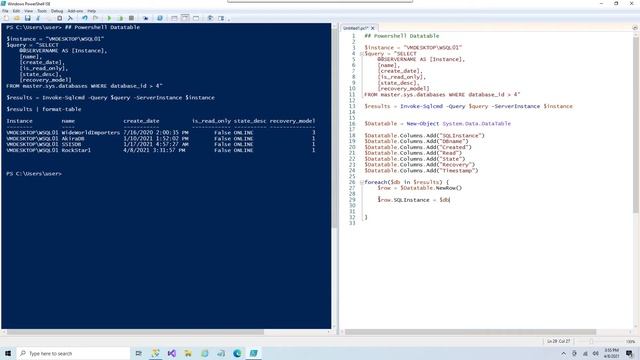Viewport: 640px width, 360px height.
Task: Collapse the $query multi-line string region
Action: click(362, 53)
